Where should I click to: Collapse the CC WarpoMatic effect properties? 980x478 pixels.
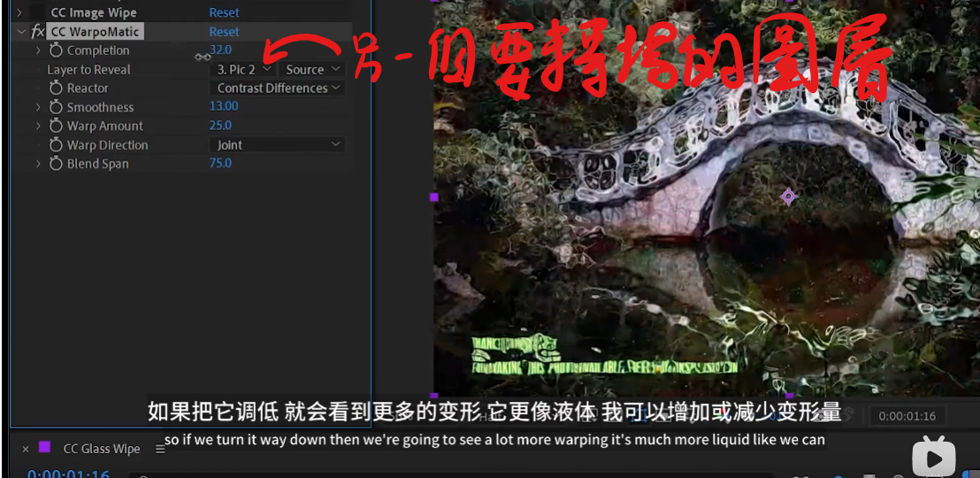(22, 31)
